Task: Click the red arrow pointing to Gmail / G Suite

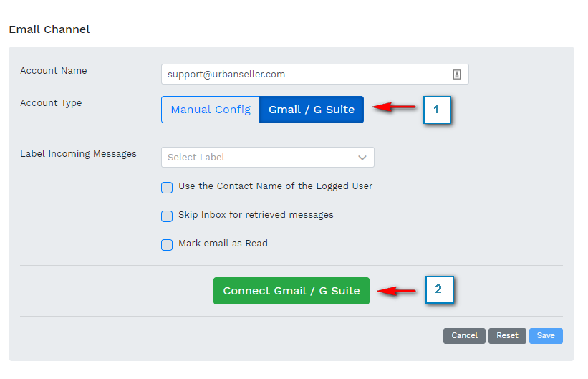Action: click(395, 107)
